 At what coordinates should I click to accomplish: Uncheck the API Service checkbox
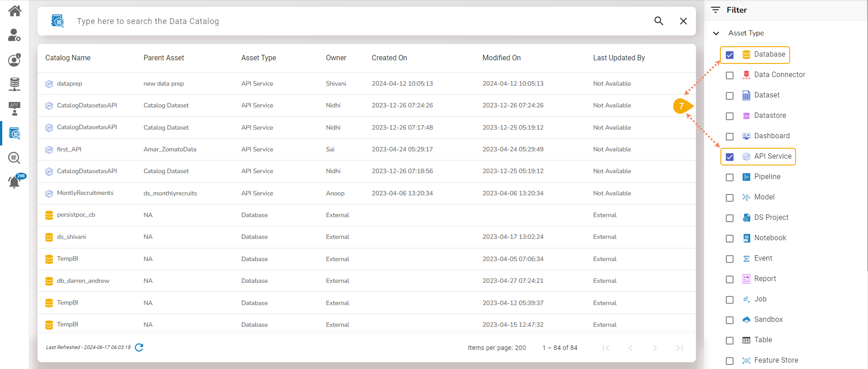[729, 157]
